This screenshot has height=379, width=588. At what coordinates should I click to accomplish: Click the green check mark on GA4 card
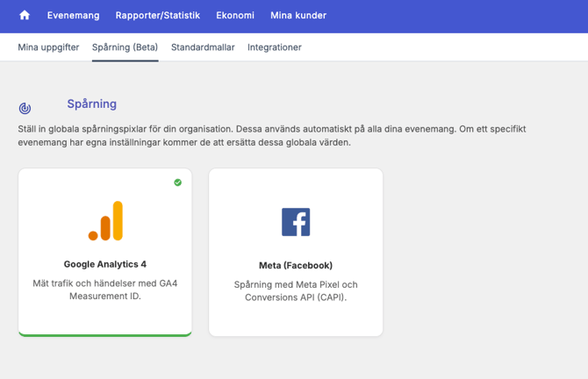click(178, 182)
